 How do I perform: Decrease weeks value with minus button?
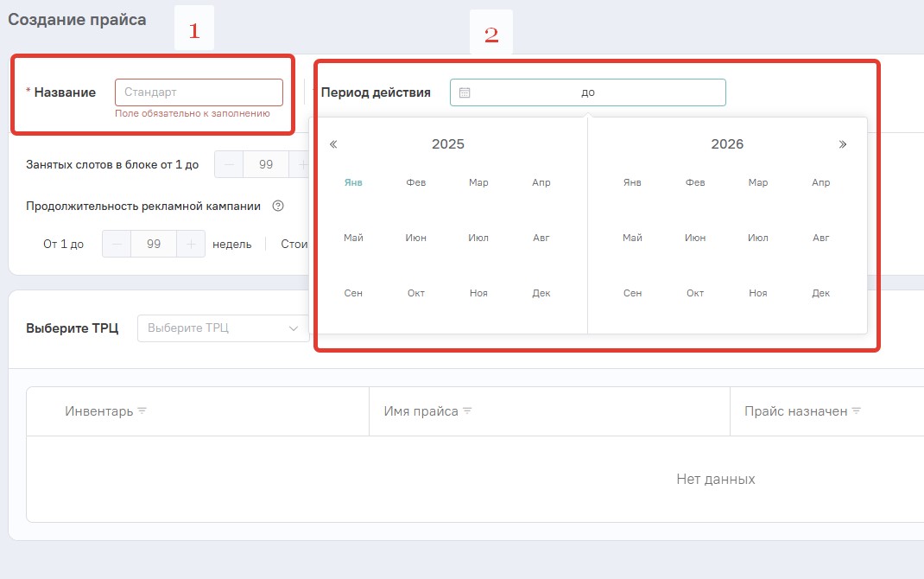pos(117,245)
